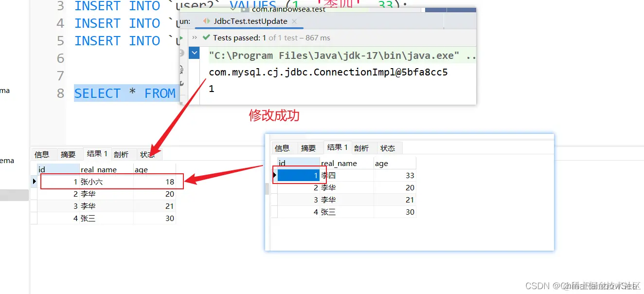Select 李华 in row 3 of the 张小六 grid
This screenshot has width=644, height=294.
click(x=107, y=206)
